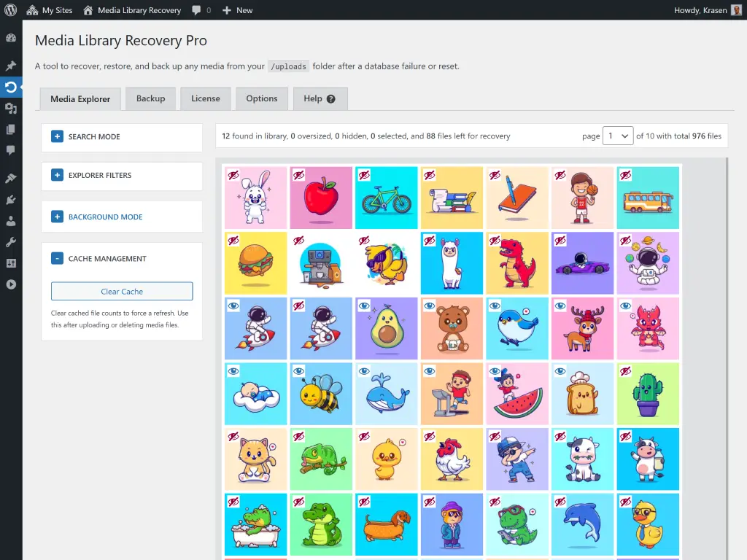Expand the SEARCH MODE panel
747x560 pixels.
pyautogui.click(x=58, y=136)
